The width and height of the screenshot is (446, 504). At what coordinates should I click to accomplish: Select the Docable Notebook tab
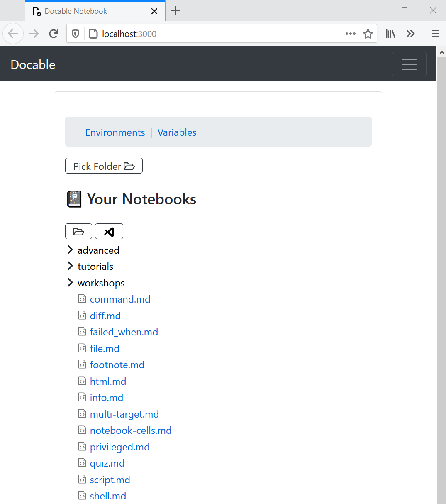click(95, 11)
